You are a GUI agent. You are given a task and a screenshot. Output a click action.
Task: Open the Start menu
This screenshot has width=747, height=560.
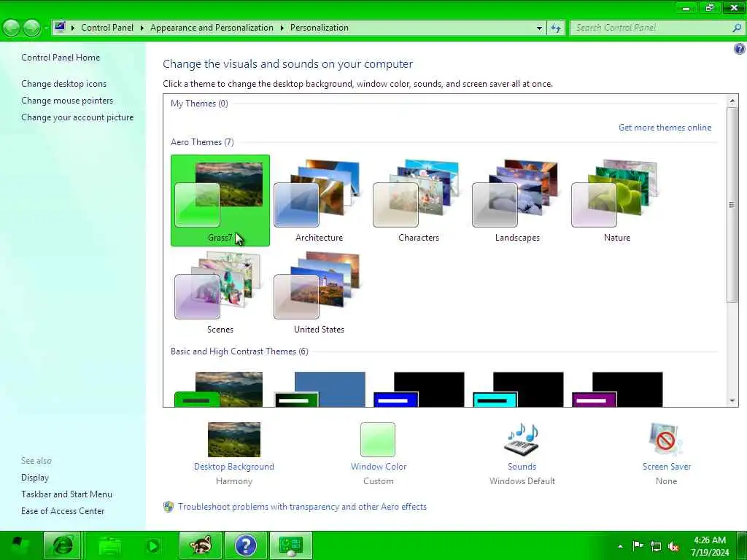(18, 545)
